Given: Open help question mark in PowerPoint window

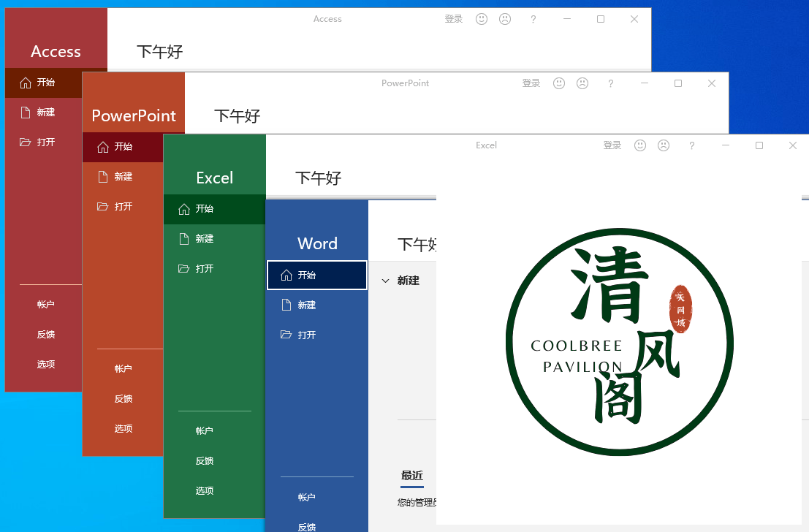Looking at the screenshot, I should (x=610, y=83).
